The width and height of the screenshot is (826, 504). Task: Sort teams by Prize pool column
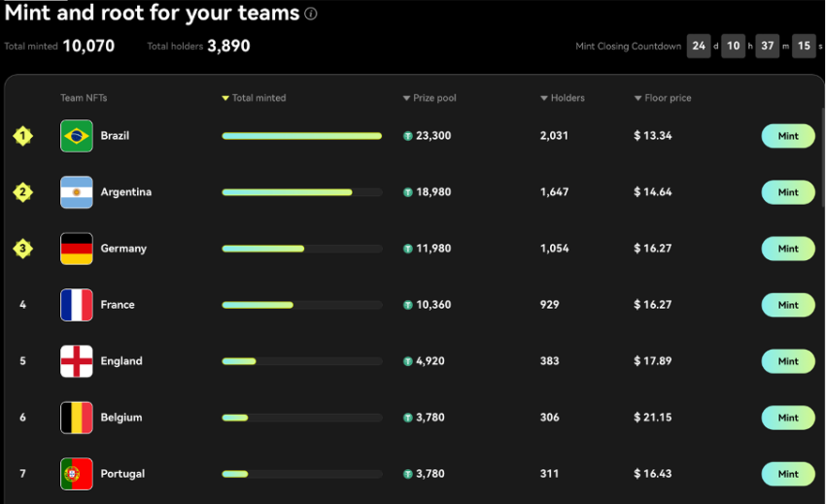tap(430, 98)
